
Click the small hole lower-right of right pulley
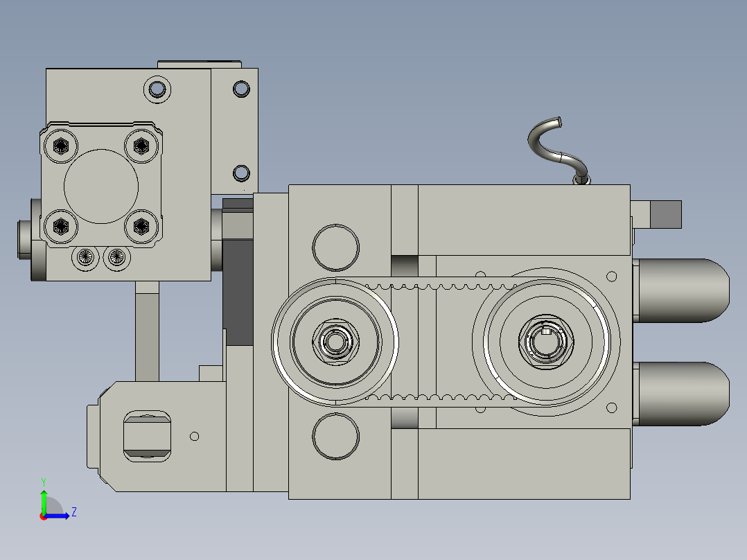[612, 408]
